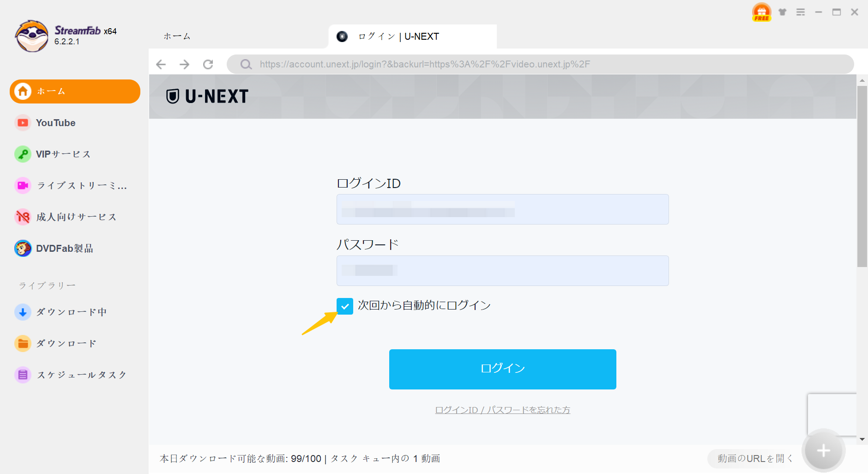
Task: Click the round plus add button
Action: (x=823, y=450)
